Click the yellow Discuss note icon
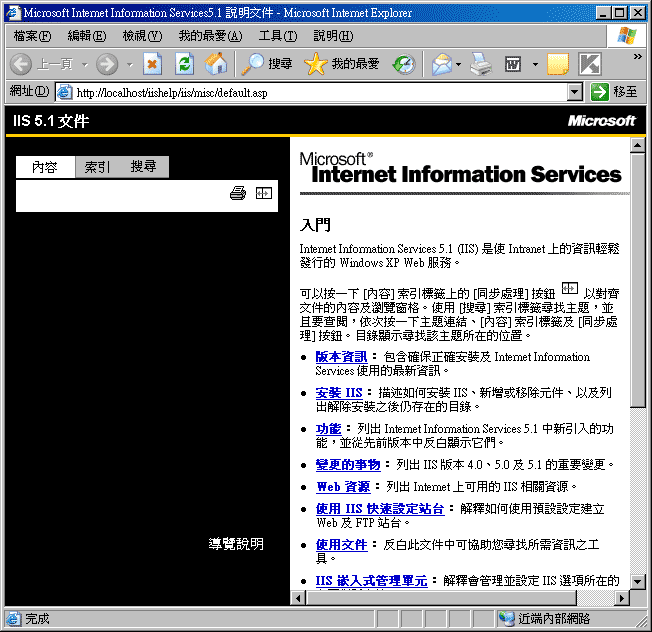Image resolution: width=652 pixels, height=632 pixels. pos(558,64)
